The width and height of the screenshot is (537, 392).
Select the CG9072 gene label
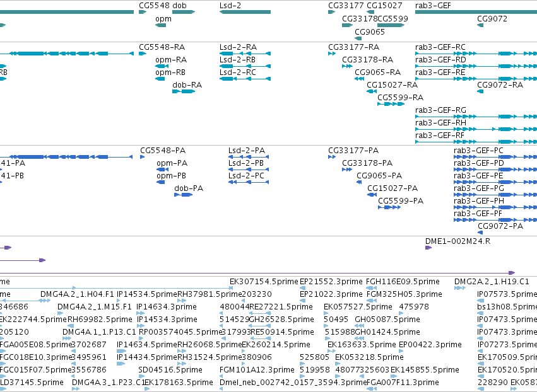point(492,19)
